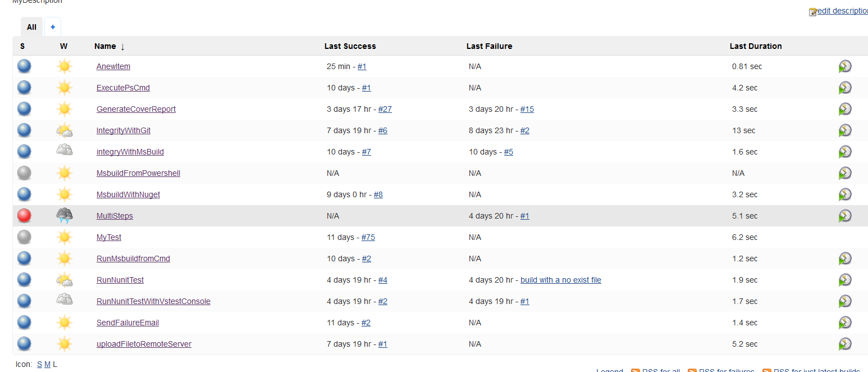Sort by Last Duration column

(755, 46)
